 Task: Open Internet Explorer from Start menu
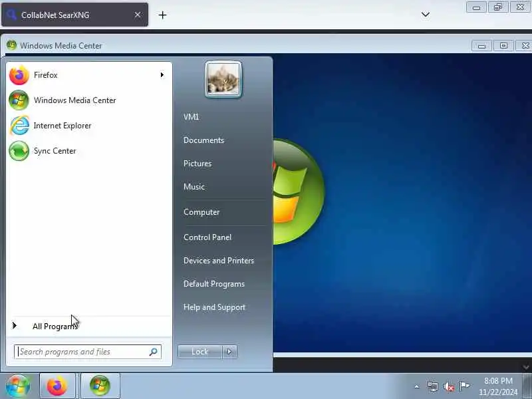tap(89, 126)
